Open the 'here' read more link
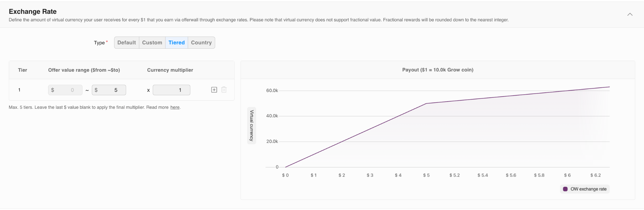This screenshot has height=210, width=644. click(x=175, y=108)
